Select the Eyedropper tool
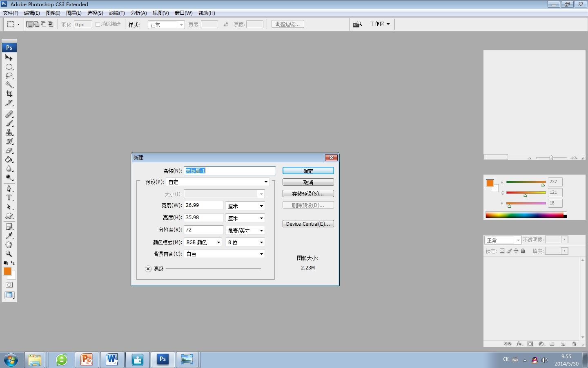The width and height of the screenshot is (588, 368). 9,236
